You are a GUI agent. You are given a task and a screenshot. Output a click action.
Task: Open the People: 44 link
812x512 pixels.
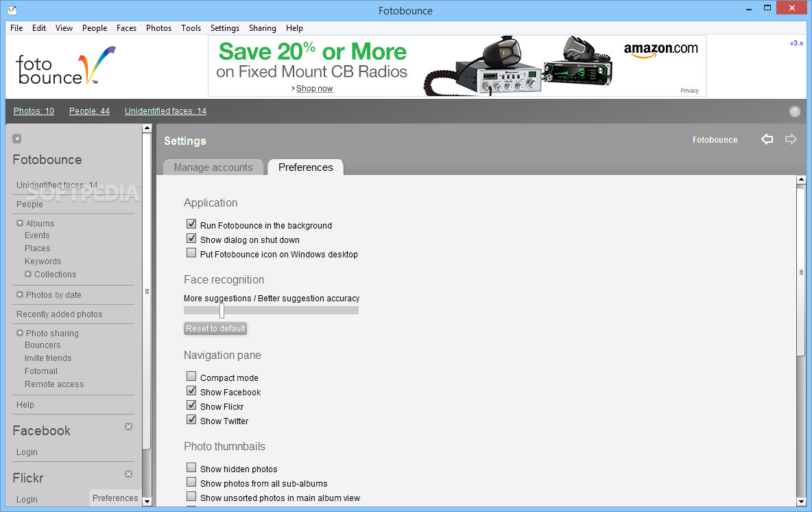[90, 111]
